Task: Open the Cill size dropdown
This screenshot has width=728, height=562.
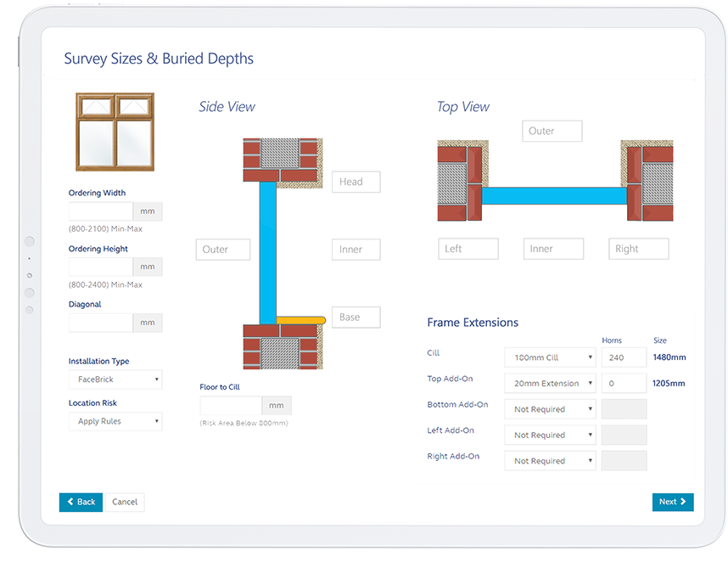Action: tap(550, 357)
